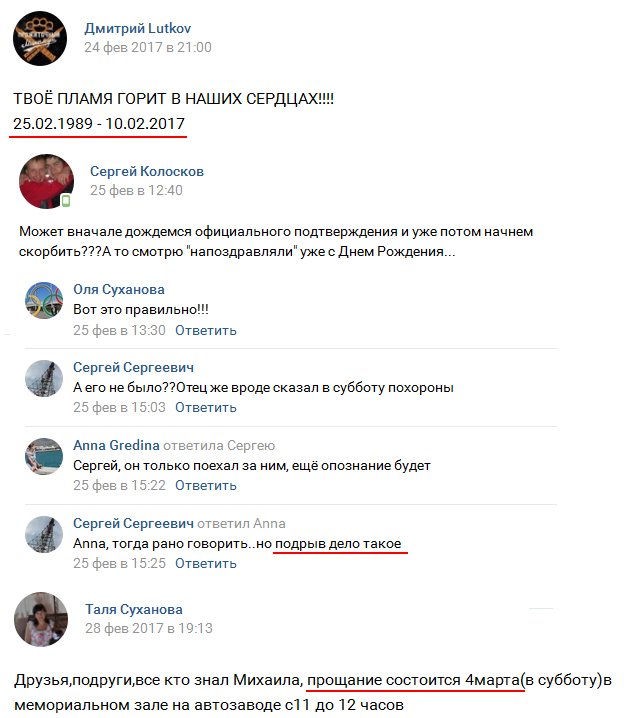Screen dimensions: 629x718
Task: Open Сергей Колосков profile name link
Action: coord(146,171)
